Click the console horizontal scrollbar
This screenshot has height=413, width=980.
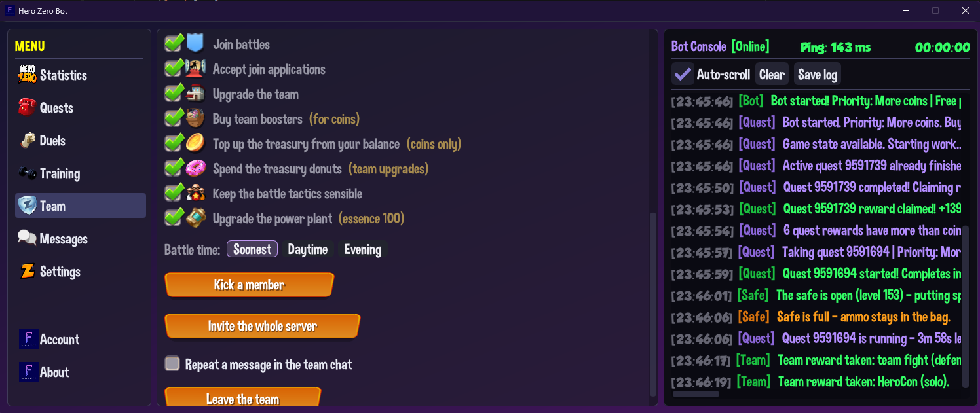click(x=696, y=394)
